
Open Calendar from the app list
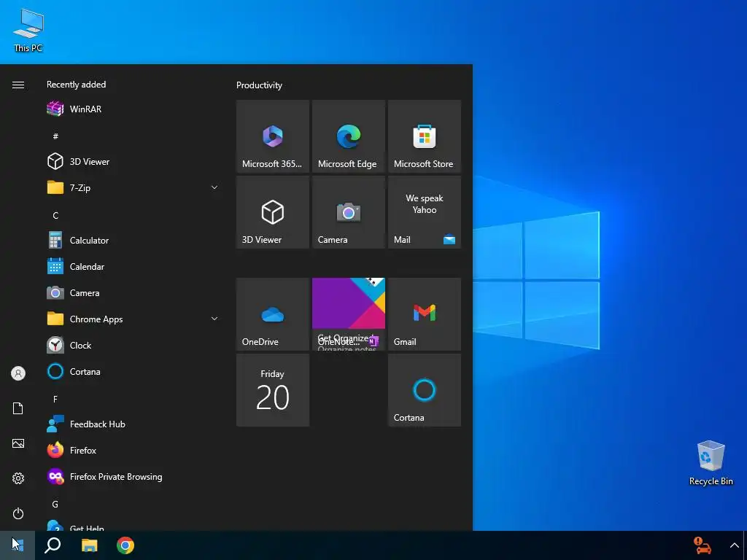tap(133, 267)
